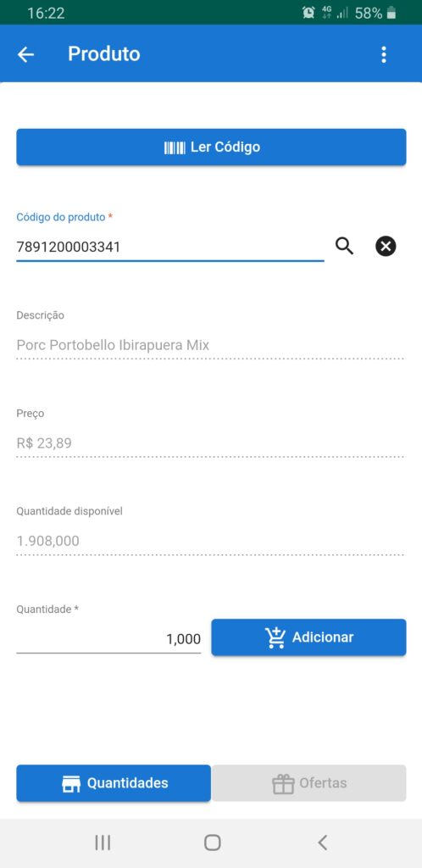This screenshot has height=868, width=422.
Task: Tap the store icon on Quantidades
Action: (71, 784)
